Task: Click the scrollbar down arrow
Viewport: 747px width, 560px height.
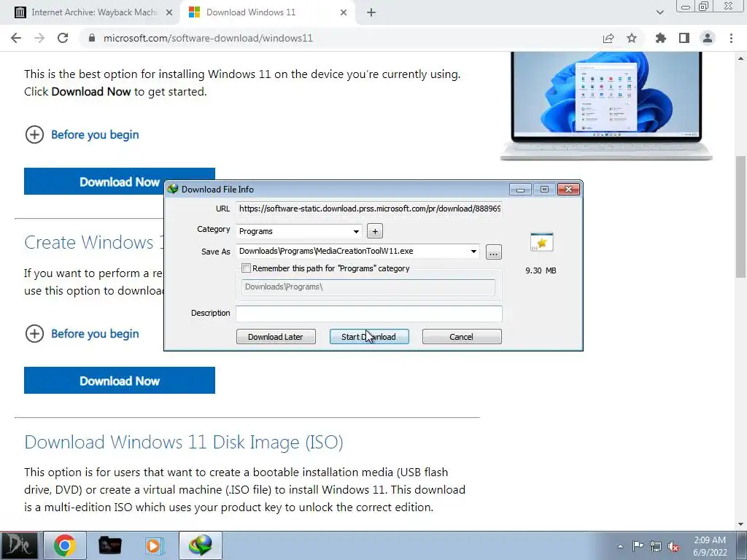Action: 741,525
